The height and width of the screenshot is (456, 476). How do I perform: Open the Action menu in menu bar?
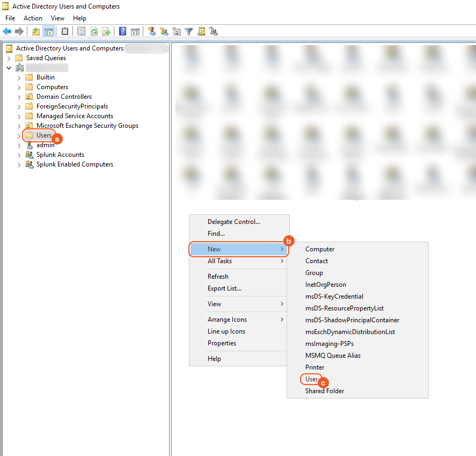pyautogui.click(x=33, y=18)
